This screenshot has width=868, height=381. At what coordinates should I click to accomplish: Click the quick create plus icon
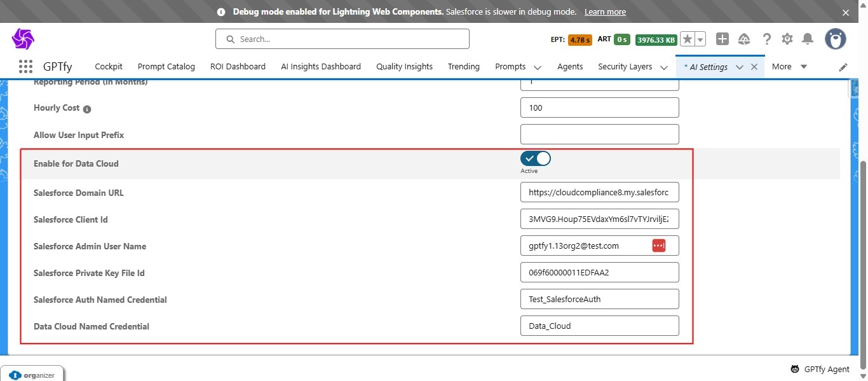pyautogui.click(x=722, y=39)
